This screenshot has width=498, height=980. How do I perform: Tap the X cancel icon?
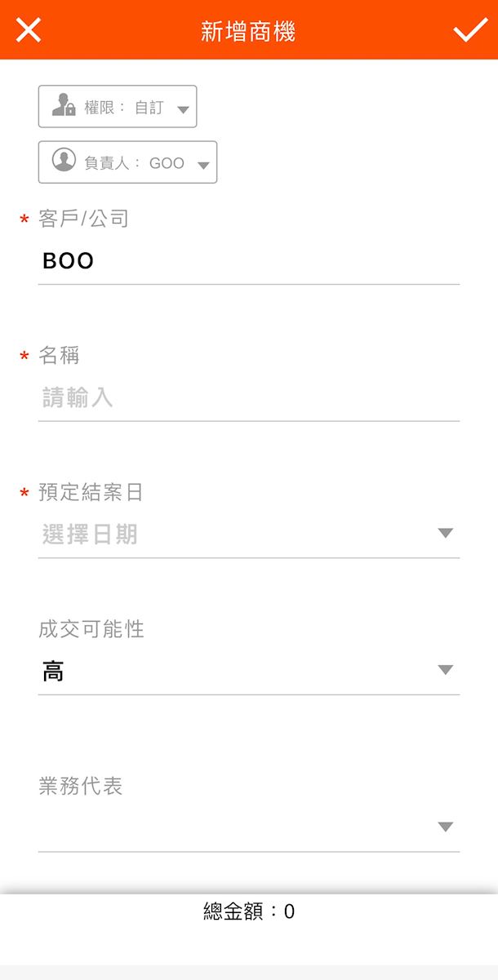click(29, 30)
